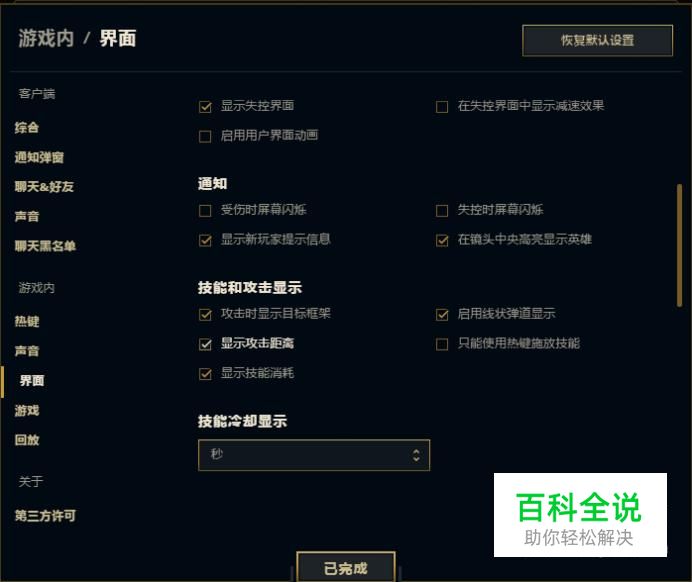Viewport: 692px width, 582px height.
Task: Click the 已完成 button
Action: (x=346, y=567)
